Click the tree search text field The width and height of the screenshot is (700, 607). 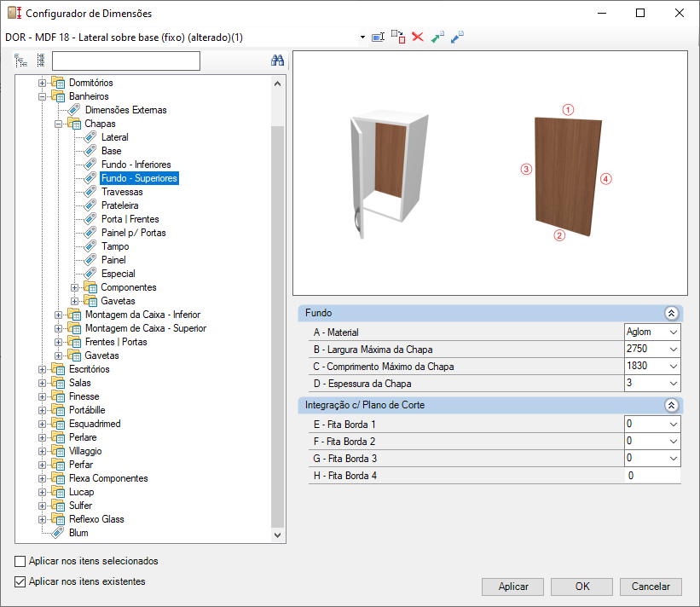point(126,61)
